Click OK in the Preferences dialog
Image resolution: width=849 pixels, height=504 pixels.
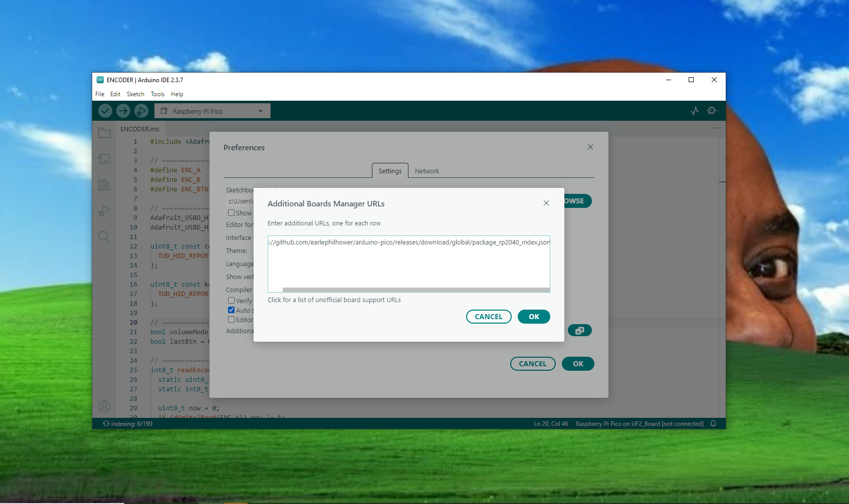point(578,364)
